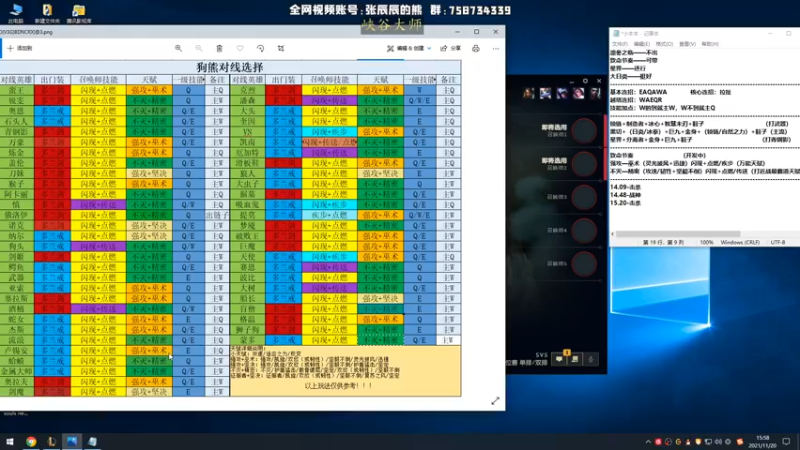Screen dimensions: 800x450
Task: Open Photos more options ellipsis menu
Action: (x=496, y=48)
